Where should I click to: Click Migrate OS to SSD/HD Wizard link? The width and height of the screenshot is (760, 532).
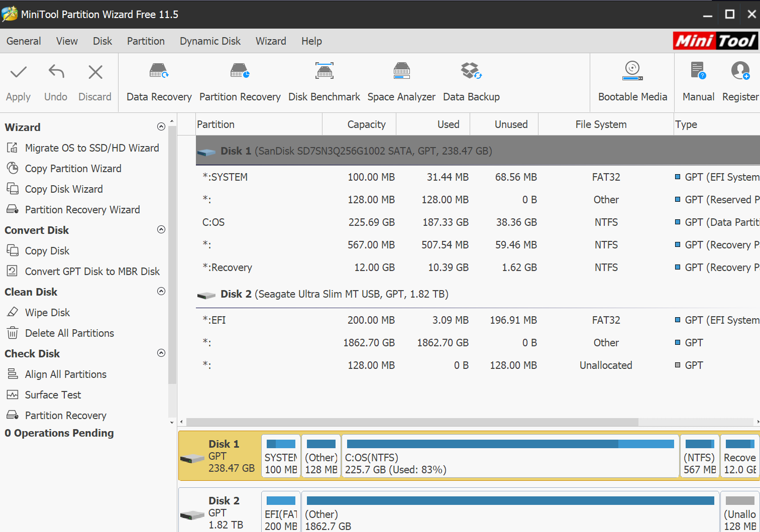92,148
